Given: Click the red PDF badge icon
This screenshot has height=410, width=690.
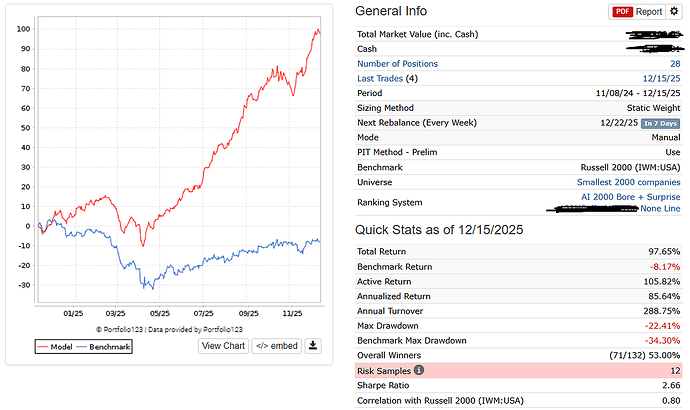Looking at the screenshot, I should [623, 11].
